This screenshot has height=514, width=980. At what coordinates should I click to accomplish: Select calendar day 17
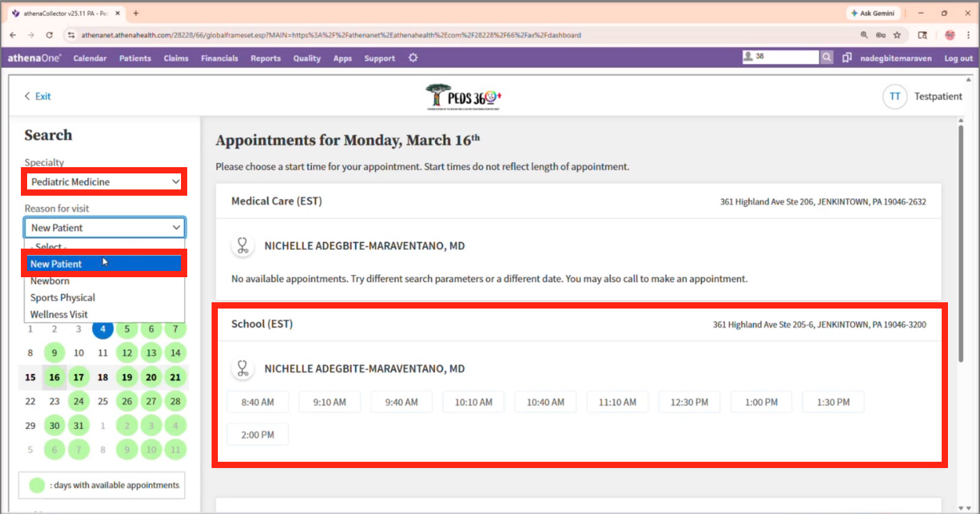pos(79,377)
